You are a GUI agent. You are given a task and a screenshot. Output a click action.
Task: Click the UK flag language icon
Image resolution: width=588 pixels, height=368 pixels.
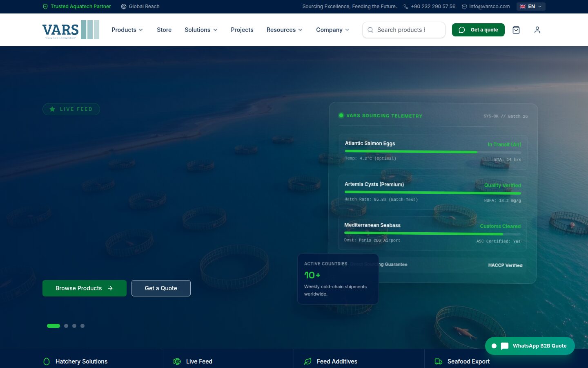[x=523, y=7]
